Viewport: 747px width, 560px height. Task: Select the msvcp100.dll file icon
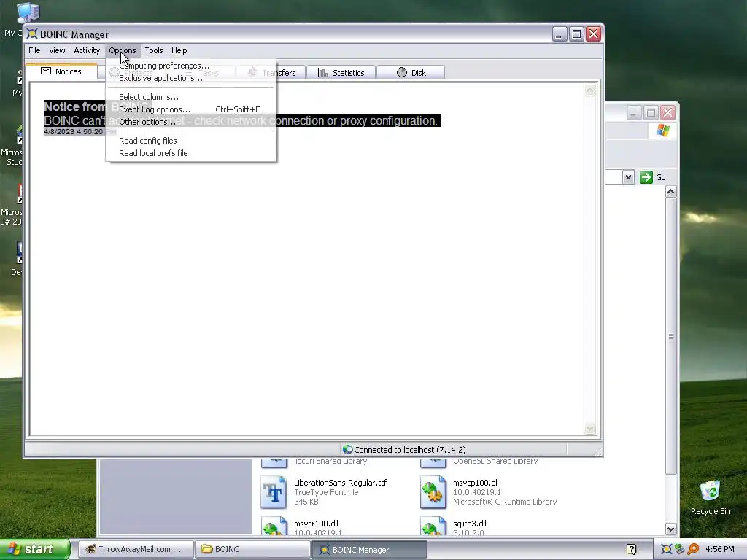(433, 492)
